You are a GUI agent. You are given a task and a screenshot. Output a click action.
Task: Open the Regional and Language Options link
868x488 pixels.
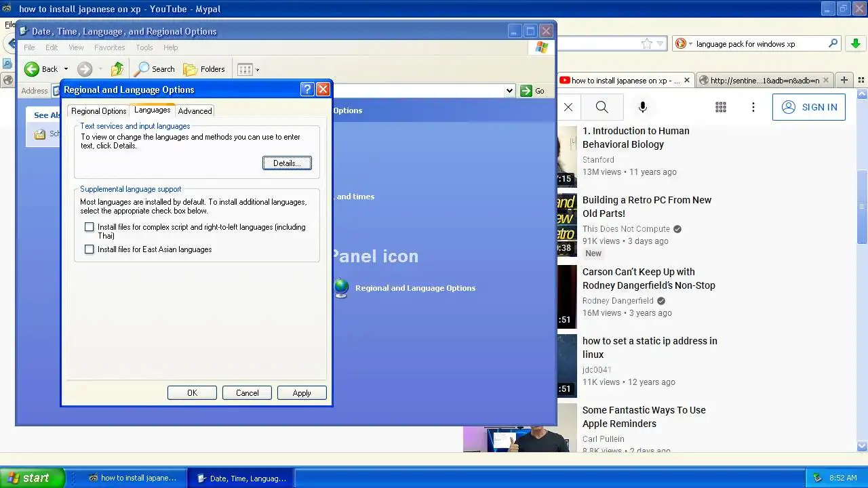pos(415,288)
